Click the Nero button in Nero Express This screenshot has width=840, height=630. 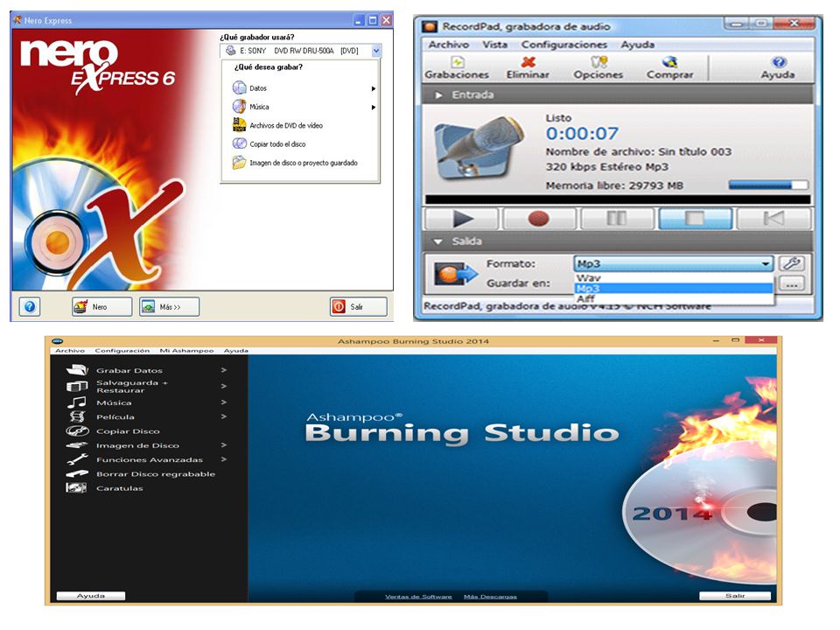[x=101, y=306]
